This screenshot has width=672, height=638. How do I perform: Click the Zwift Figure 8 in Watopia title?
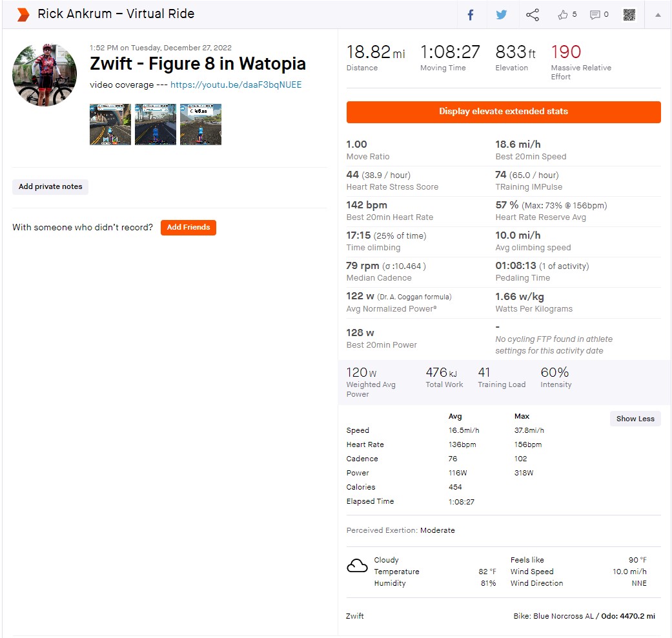coord(198,64)
